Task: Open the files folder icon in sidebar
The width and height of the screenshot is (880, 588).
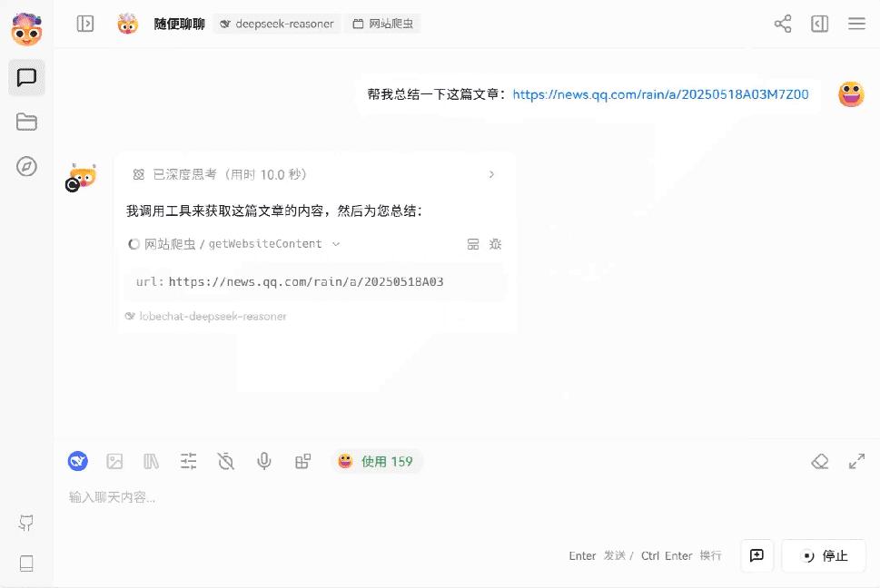Action: coord(26,122)
